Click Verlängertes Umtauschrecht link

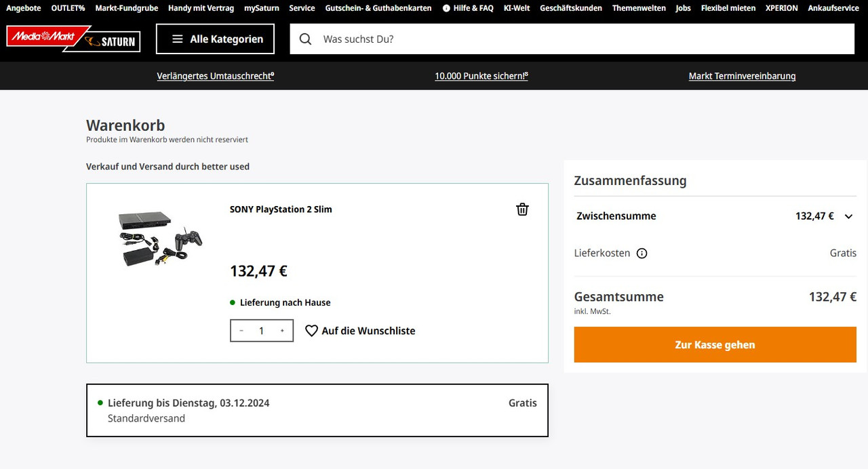tap(216, 76)
